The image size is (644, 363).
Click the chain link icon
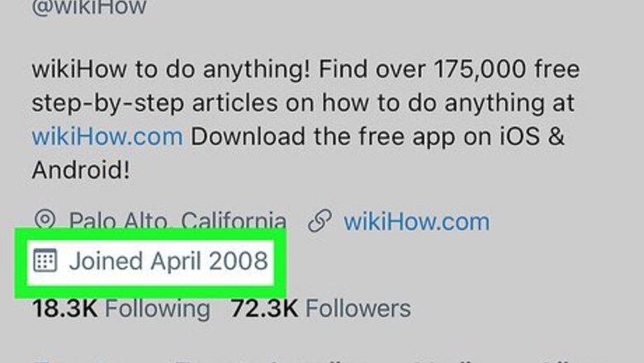pyautogui.click(x=319, y=220)
